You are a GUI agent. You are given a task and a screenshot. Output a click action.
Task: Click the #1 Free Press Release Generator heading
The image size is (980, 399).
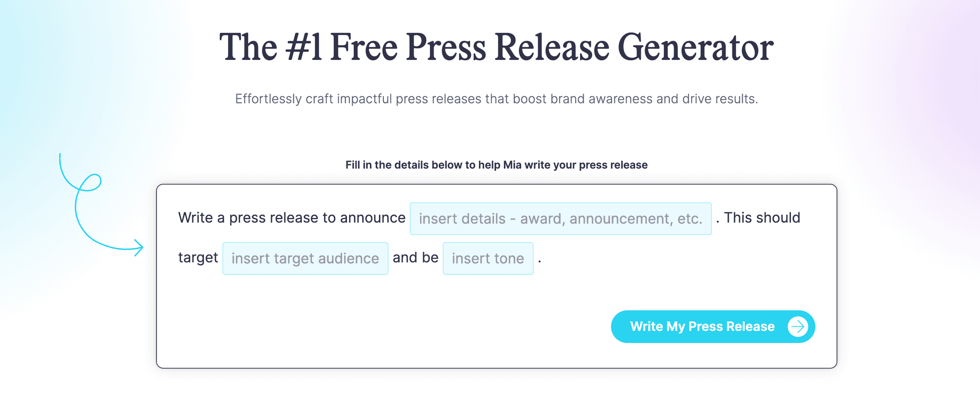496,46
